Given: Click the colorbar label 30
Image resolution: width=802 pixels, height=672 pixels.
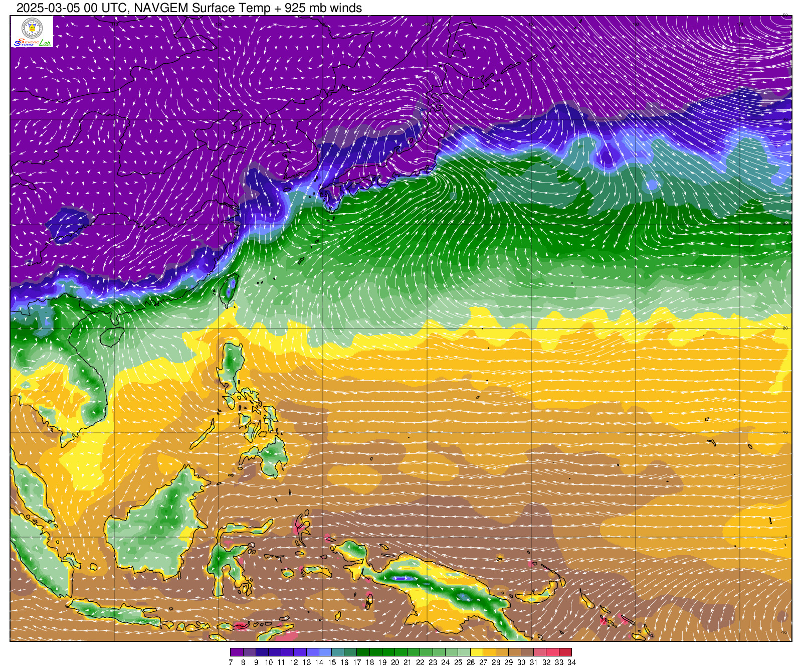Looking at the screenshot, I should [521, 662].
